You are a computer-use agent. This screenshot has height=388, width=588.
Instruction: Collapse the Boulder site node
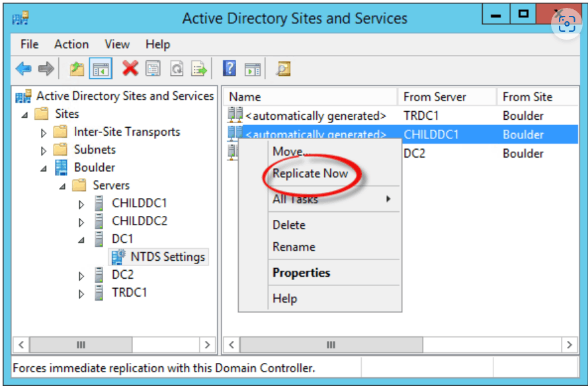44,168
